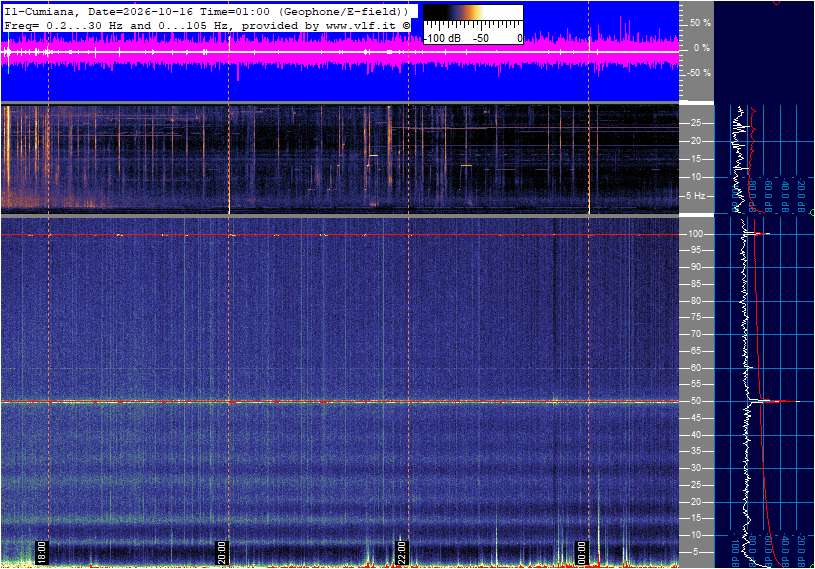The height and width of the screenshot is (569, 815).
Task: Click the dB color scale gradient bar
Action: 473,13
